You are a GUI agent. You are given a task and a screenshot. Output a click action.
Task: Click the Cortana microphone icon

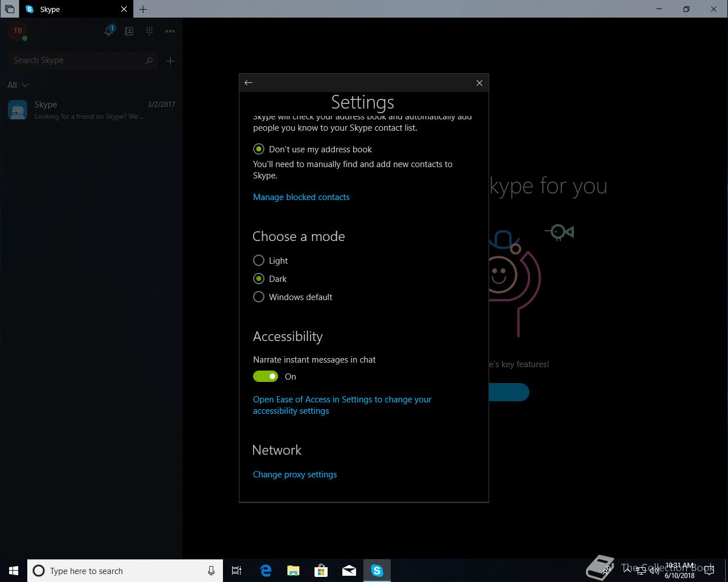(x=211, y=571)
